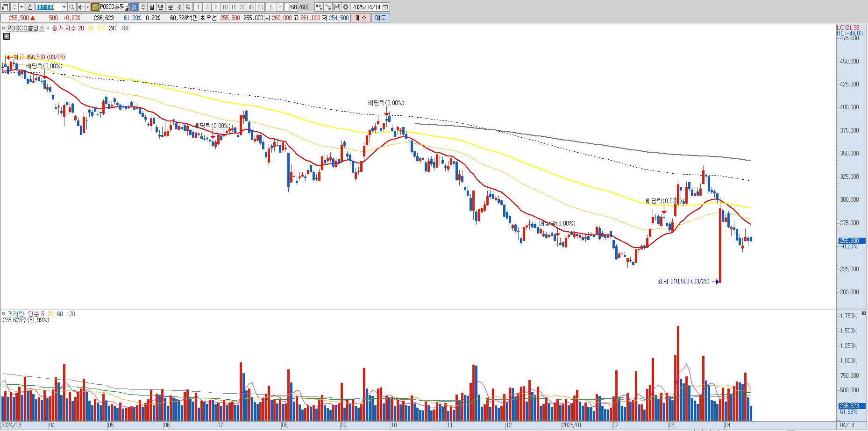Expand the 주 market type dropdown
Viewport: 868px width, 431px height.
(x=21, y=7)
